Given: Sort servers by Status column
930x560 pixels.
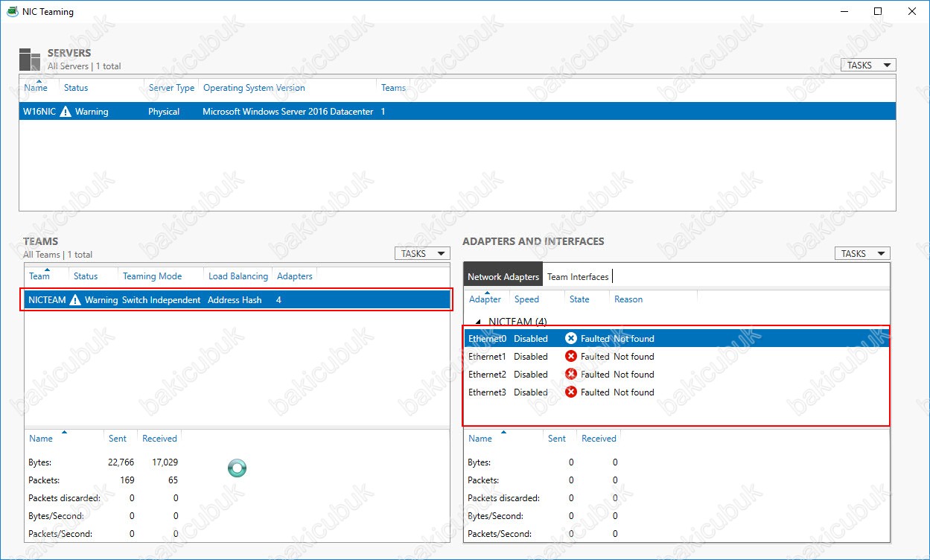Looking at the screenshot, I should (x=76, y=88).
